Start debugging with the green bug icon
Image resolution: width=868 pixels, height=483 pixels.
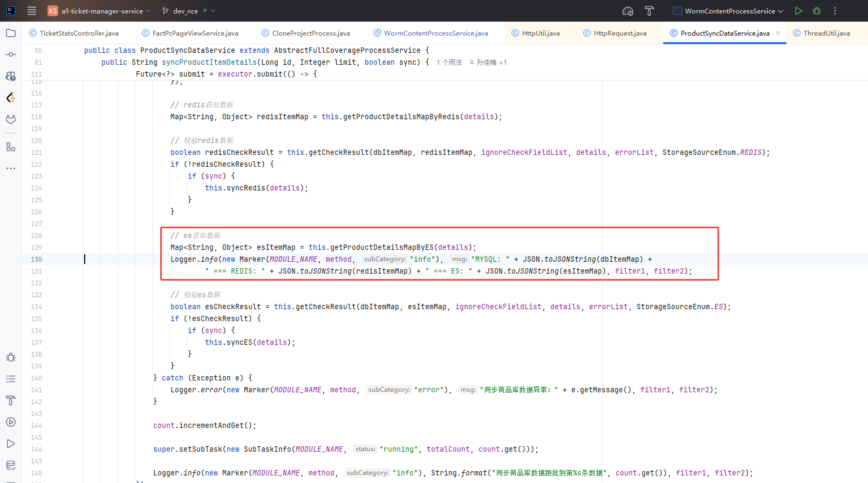tap(817, 11)
